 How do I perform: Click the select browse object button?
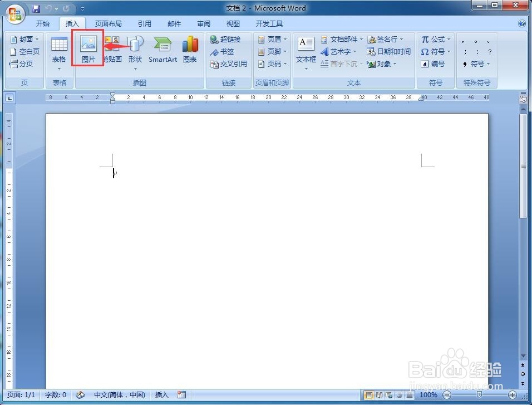pyautogui.click(x=523, y=374)
